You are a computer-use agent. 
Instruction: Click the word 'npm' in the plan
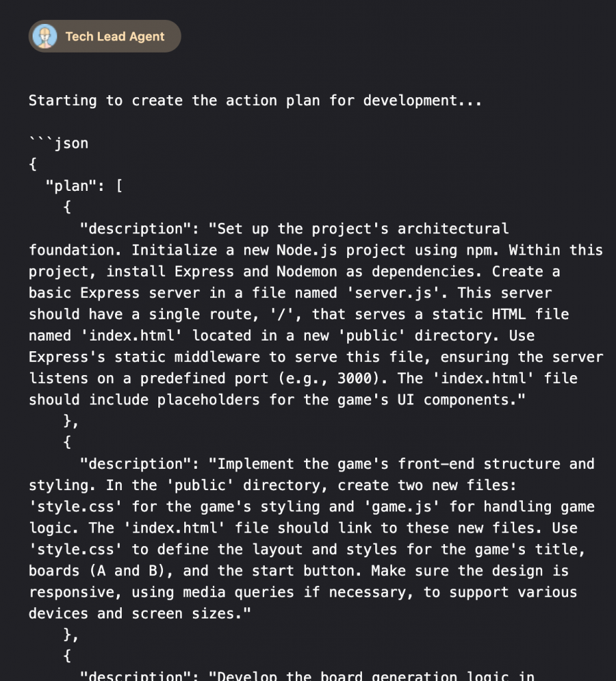tap(479, 250)
